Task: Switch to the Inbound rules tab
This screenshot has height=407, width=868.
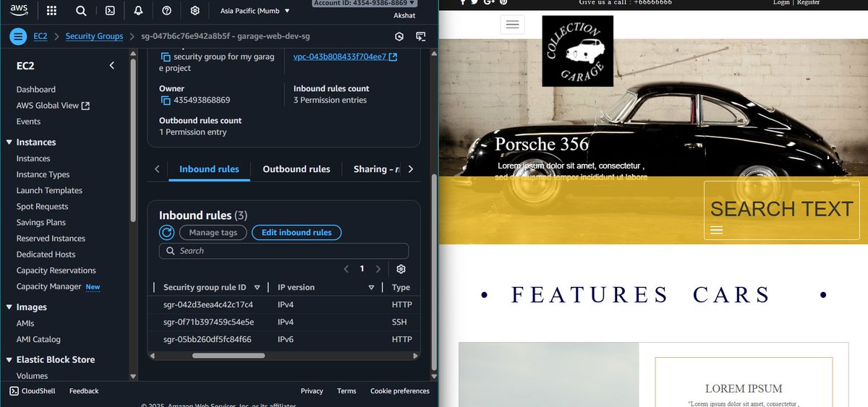Action: [209, 169]
